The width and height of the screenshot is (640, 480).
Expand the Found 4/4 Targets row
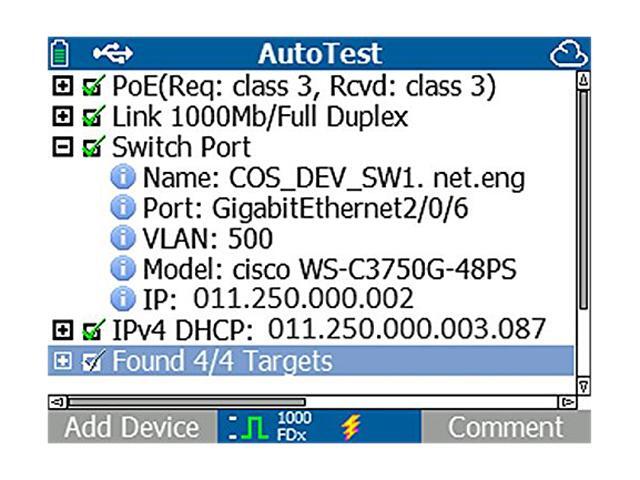pos(64,360)
